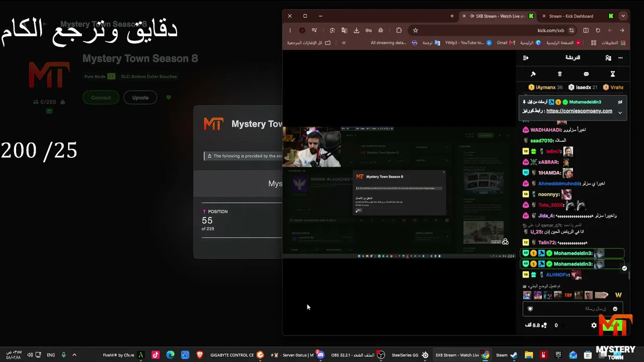Open the all bookmarks folder
Image resolution: width=644 pixels, height=362 pixels.
[309, 43]
